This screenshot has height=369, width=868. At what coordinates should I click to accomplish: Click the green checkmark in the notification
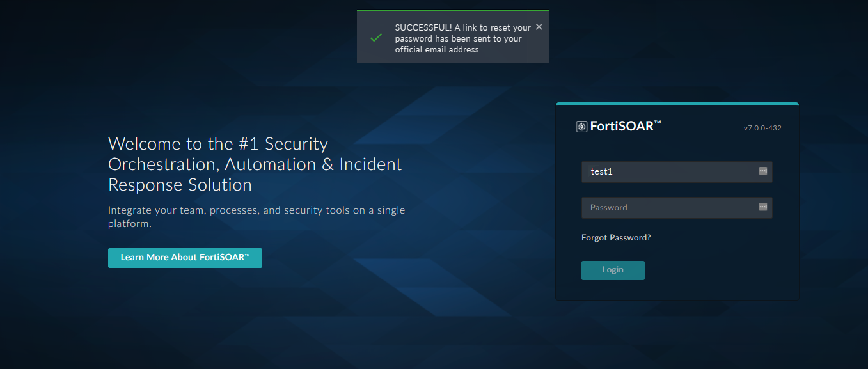coord(376,38)
